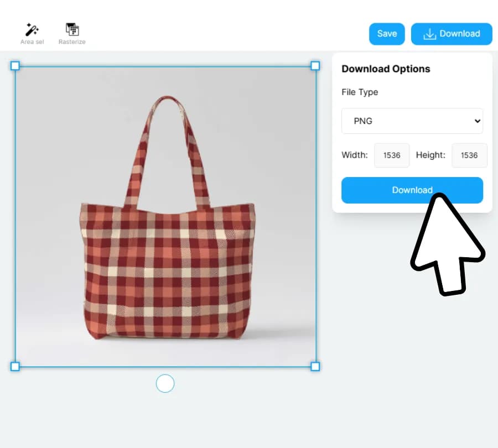Click the bottom-left selection handle of the image
498x448 pixels.
coord(15,366)
